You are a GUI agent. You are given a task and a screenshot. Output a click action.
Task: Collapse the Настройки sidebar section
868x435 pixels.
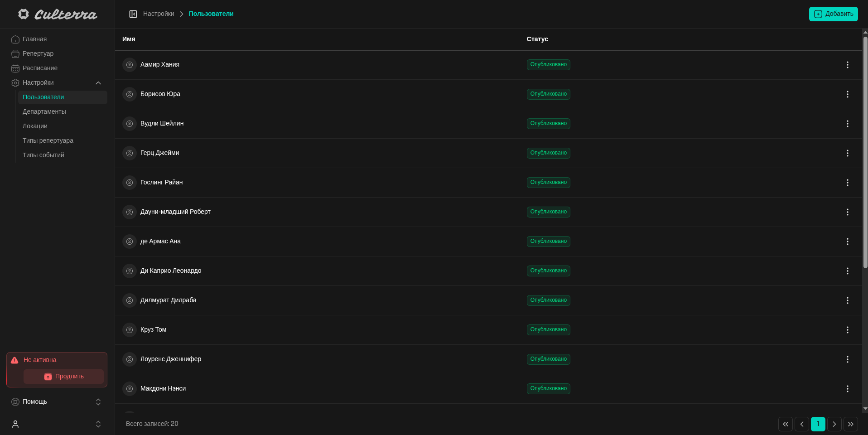[98, 83]
